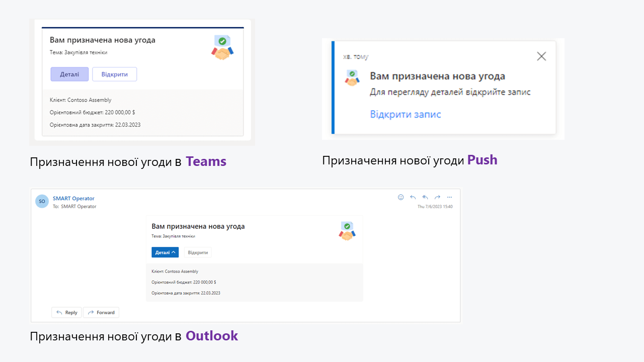
Task: Dismiss the push notification with the X
Action: 541,56
